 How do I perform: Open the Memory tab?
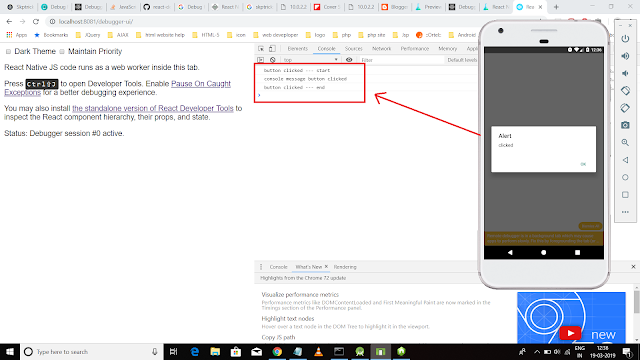click(448, 49)
